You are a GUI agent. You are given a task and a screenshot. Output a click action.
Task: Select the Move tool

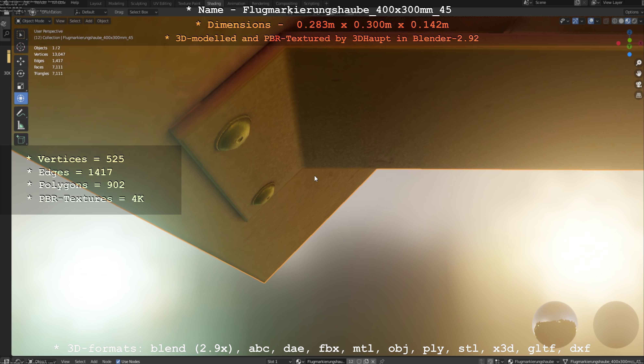pyautogui.click(x=21, y=61)
